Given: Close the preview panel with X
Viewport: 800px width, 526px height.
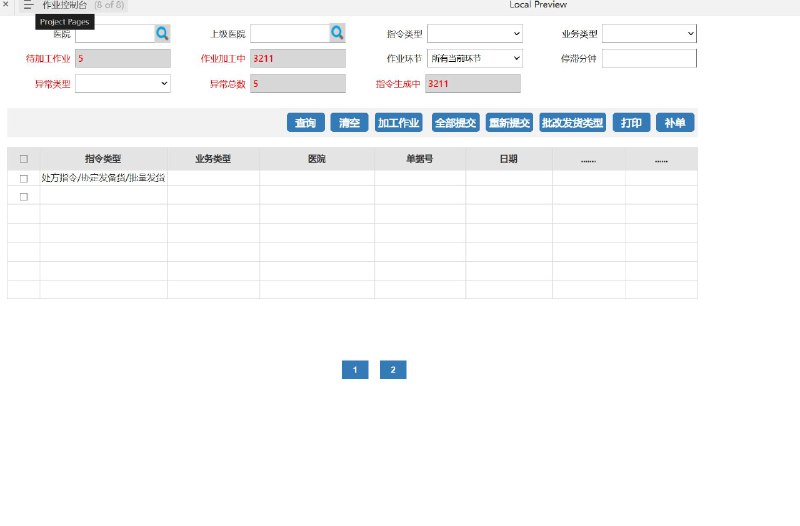Looking at the screenshot, I should (6, 4).
